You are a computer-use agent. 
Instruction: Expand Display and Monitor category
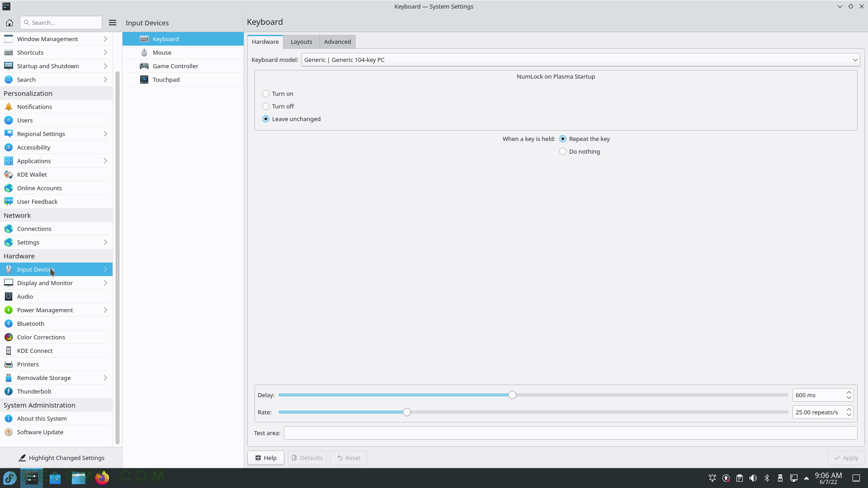[105, 283]
